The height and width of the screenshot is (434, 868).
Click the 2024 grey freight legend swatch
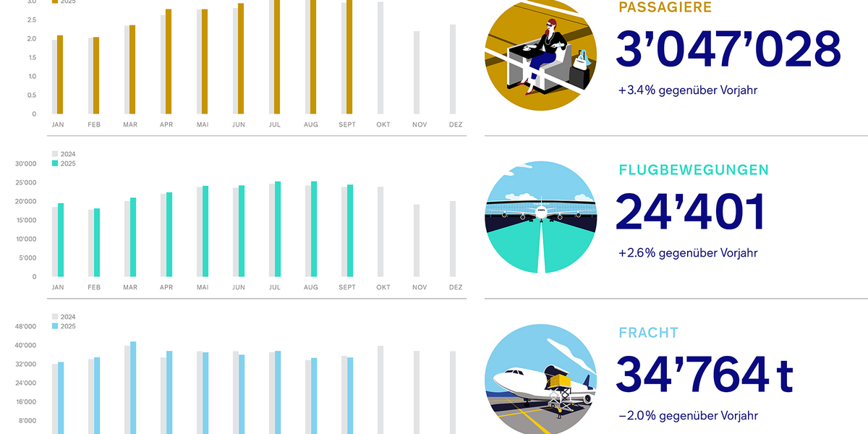(54, 317)
